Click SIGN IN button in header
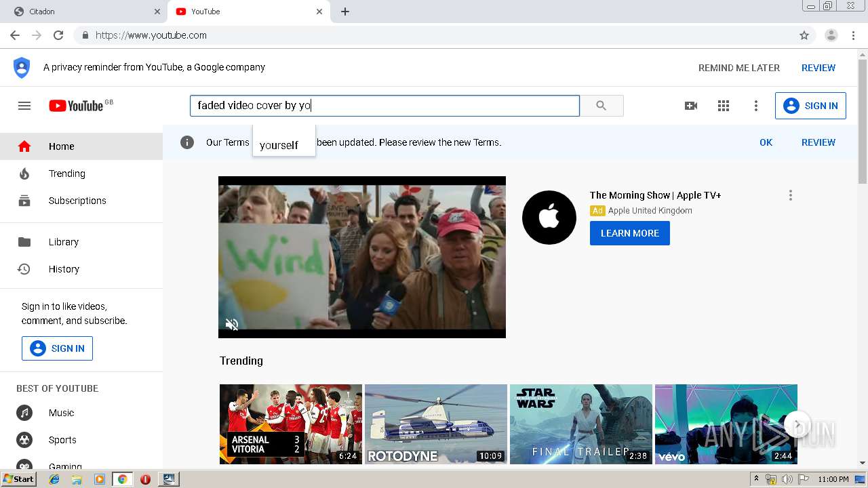The image size is (868, 488). (x=810, y=106)
